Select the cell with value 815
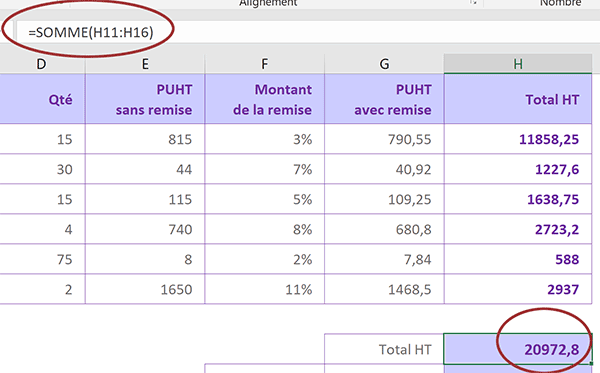 coord(145,139)
